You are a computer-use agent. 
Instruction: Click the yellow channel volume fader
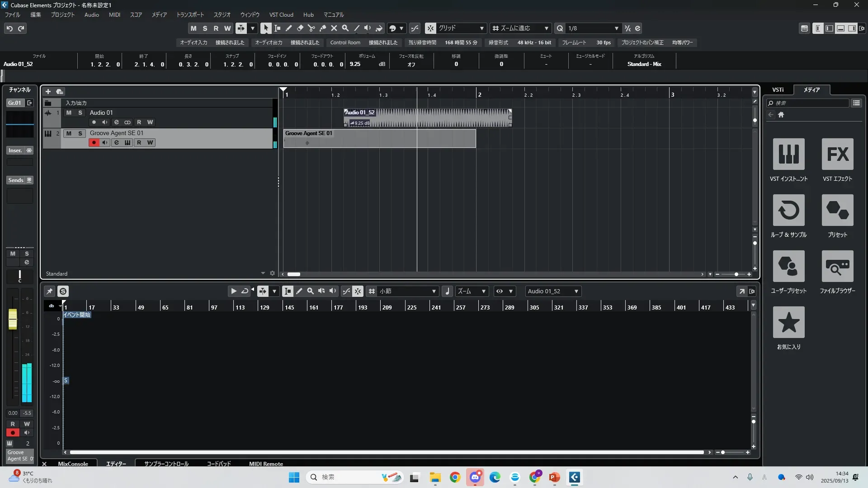pyautogui.click(x=13, y=319)
